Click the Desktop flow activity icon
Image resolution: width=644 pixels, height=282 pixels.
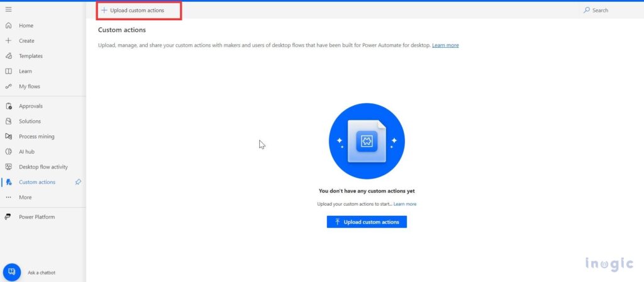tap(8, 167)
